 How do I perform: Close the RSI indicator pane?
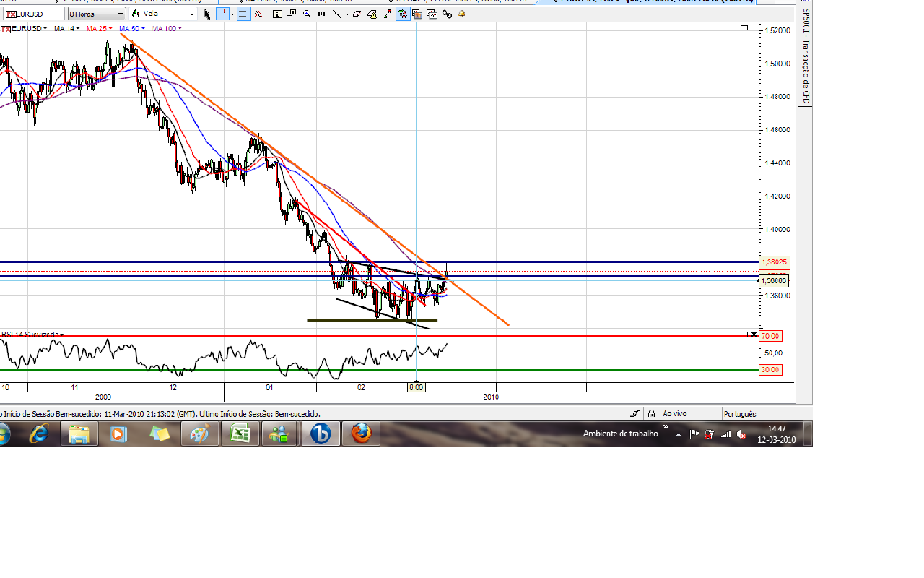coord(754,335)
